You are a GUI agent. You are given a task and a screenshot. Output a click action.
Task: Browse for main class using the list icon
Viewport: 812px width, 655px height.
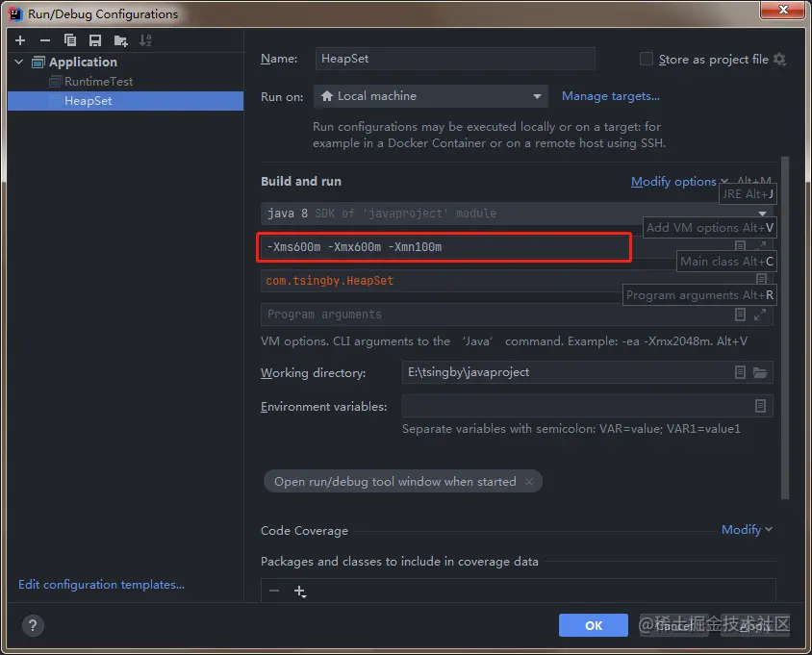coord(761,279)
